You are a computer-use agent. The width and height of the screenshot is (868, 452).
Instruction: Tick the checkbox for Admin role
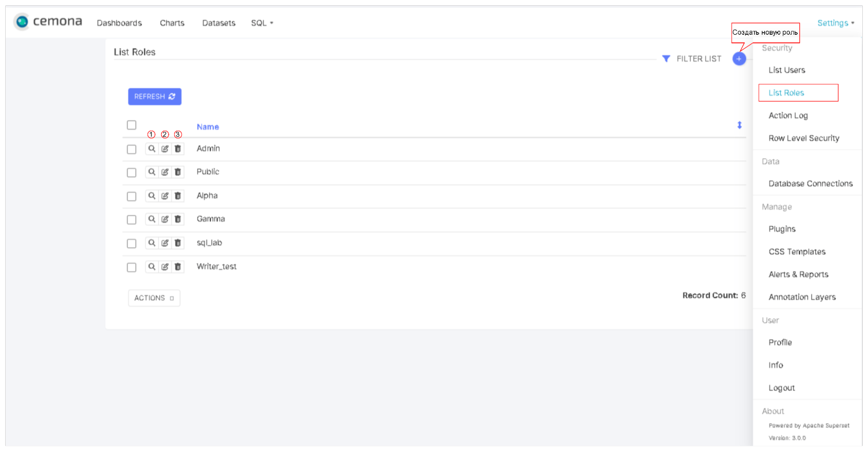pos(132,149)
